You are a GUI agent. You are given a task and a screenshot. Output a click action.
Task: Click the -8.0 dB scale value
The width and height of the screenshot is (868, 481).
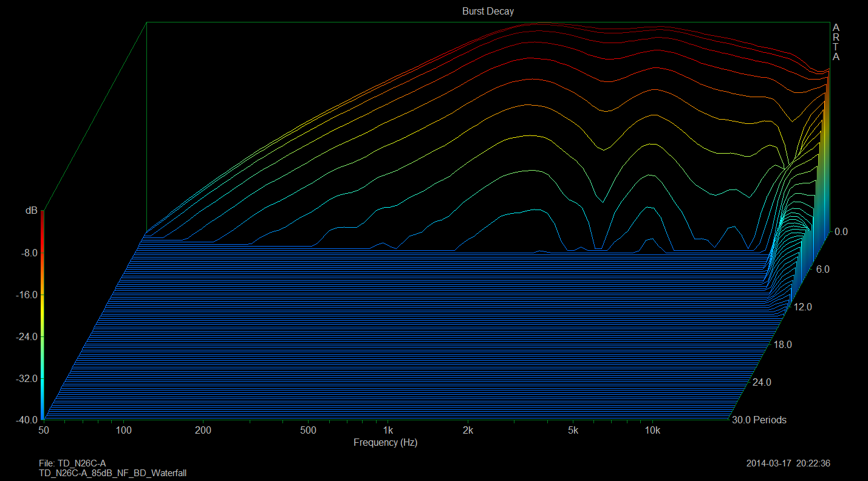pos(28,253)
